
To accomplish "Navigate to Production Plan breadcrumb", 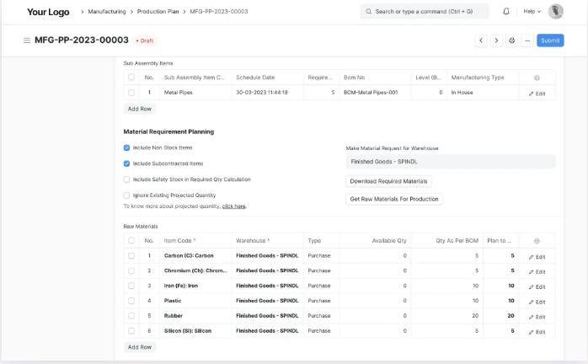I will (158, 12).
